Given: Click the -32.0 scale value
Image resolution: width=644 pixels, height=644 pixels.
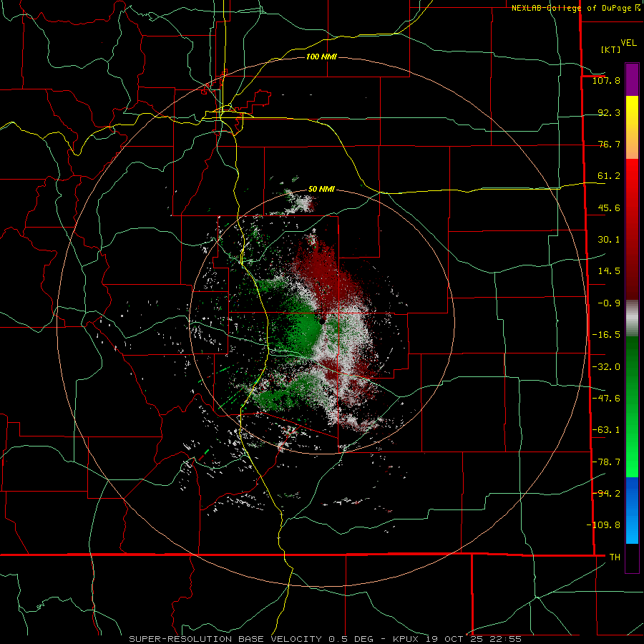Looking at the screenshot, I should click(x=606, y=367).
